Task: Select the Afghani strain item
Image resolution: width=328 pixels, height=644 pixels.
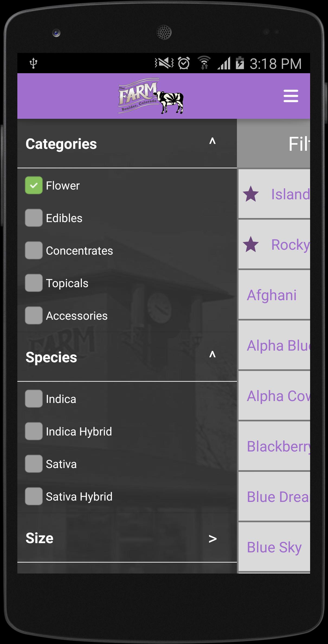Action: pyautogui.click(x=272, y=295)
